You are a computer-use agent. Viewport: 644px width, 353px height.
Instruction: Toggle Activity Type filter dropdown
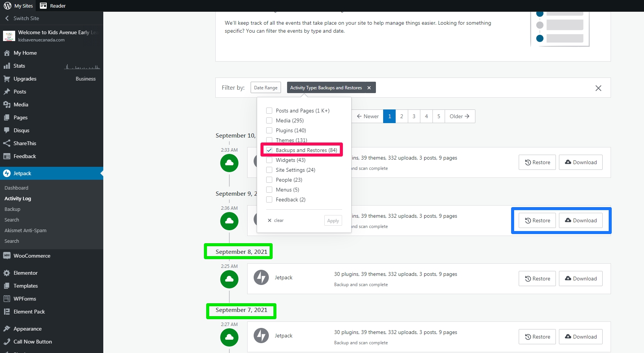point(326,88)
